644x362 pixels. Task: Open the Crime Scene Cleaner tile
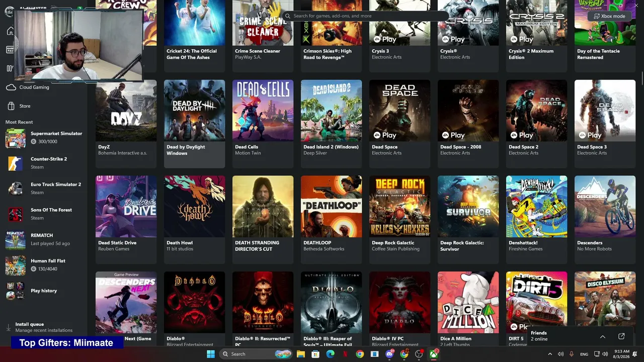(x=263, y=35)
